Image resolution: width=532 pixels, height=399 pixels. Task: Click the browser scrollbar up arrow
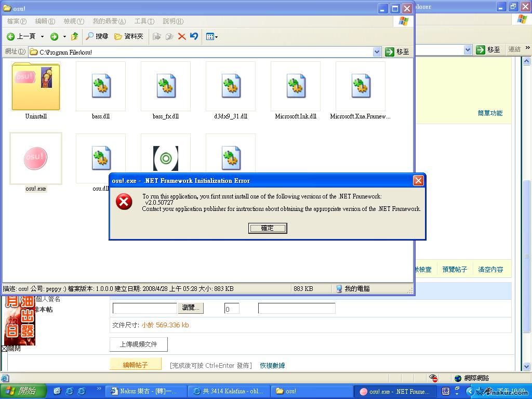pos(526,61)
